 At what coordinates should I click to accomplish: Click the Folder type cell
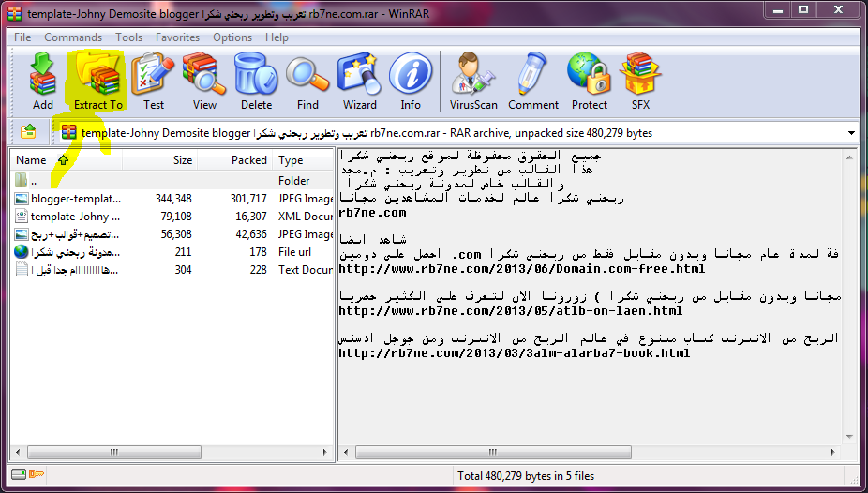pyautogui.click(x=294, y=180)
